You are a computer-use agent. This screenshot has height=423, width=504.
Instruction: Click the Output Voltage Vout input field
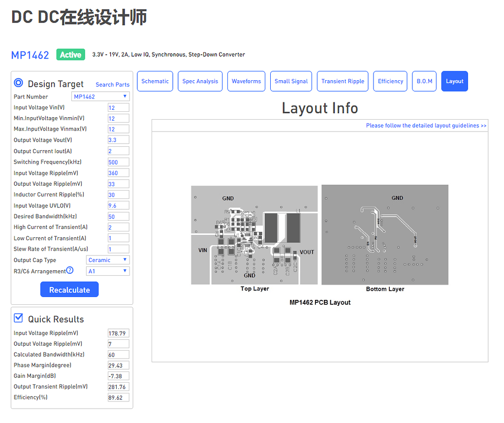click(118, 140)
